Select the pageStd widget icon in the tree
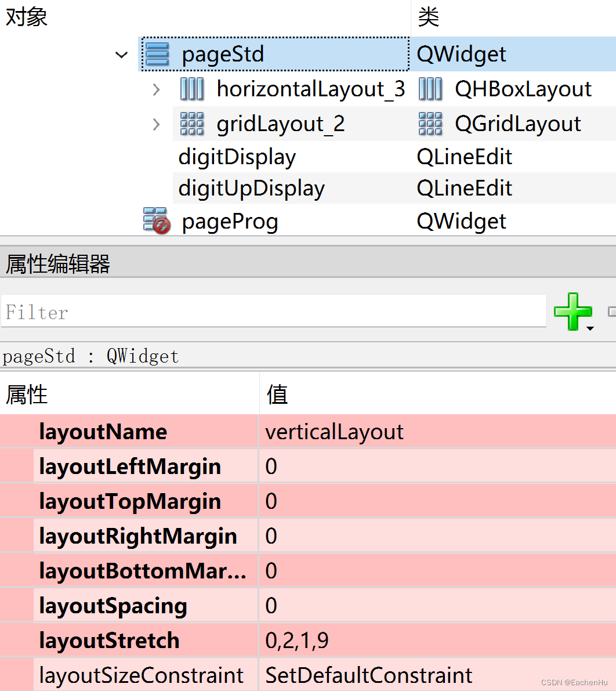 pos(155,53)
